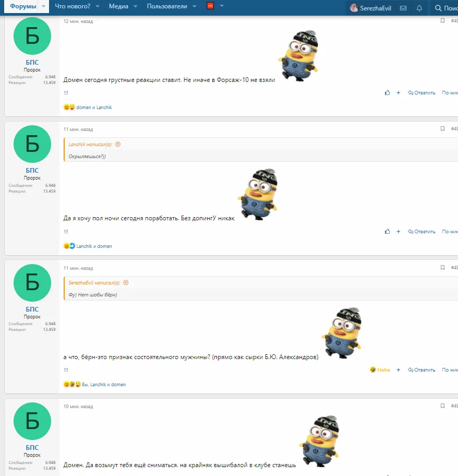Open the 10 мин. назад timestamp
Image resolution: width=458 pixels, height=476 pixels.
point(78,407)
